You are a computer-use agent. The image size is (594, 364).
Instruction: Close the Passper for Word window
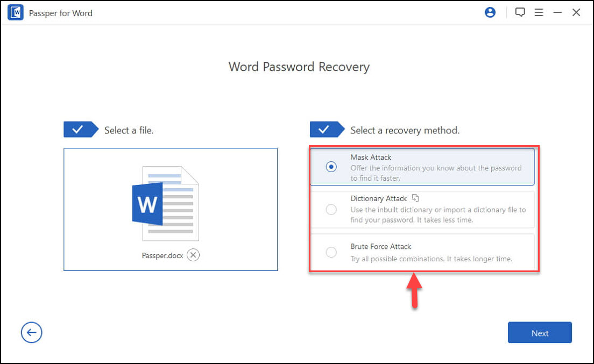coord(576,12)
